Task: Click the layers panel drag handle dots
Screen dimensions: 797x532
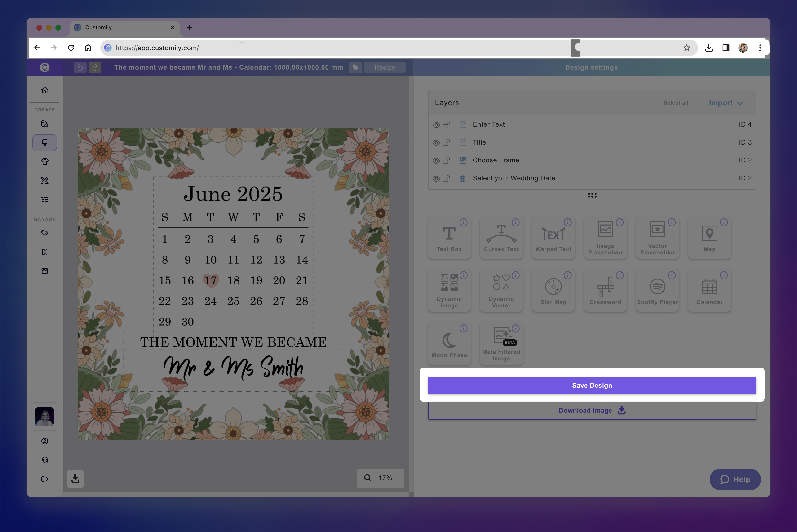Action: tap(592, 195)
